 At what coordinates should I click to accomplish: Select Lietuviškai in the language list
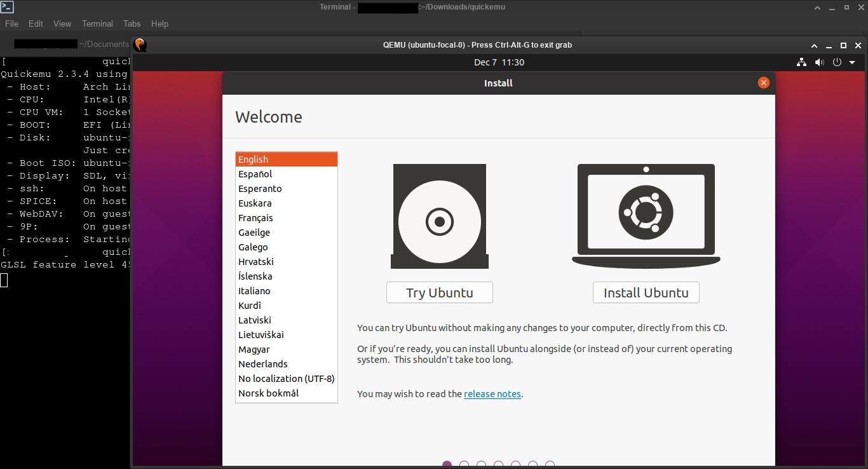286,335
